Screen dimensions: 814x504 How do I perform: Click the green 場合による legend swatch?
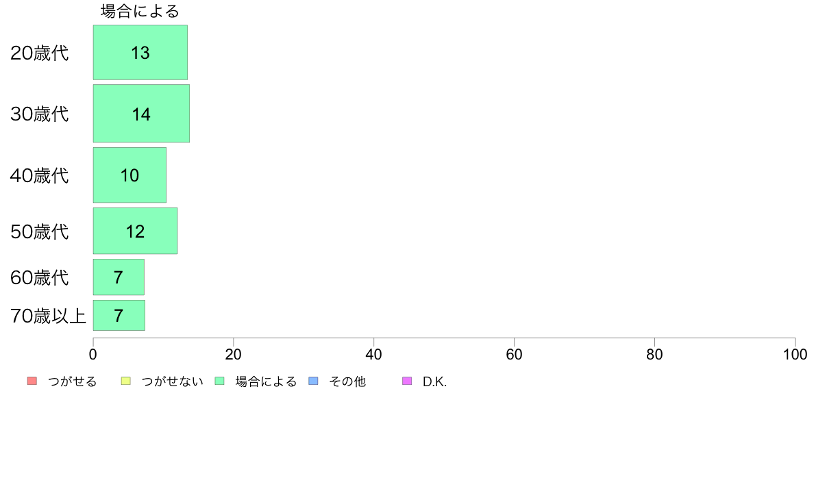(x=219, y=381)
